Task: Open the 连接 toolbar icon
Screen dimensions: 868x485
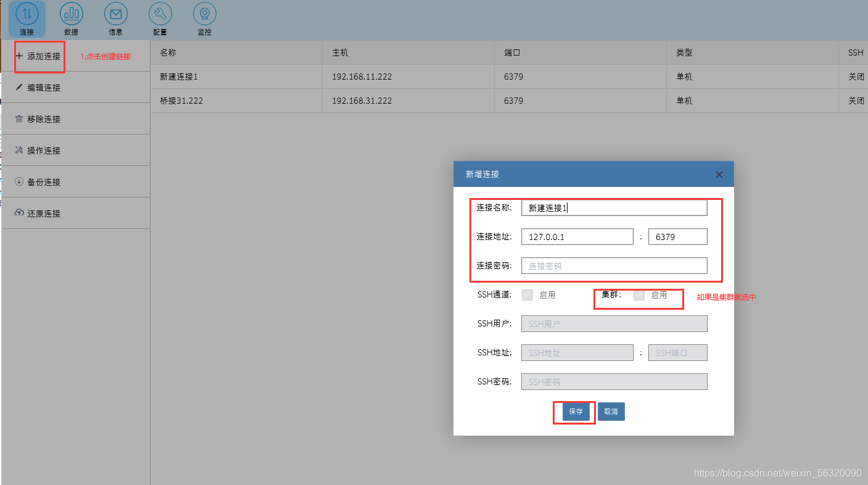Action: [27, 19]
